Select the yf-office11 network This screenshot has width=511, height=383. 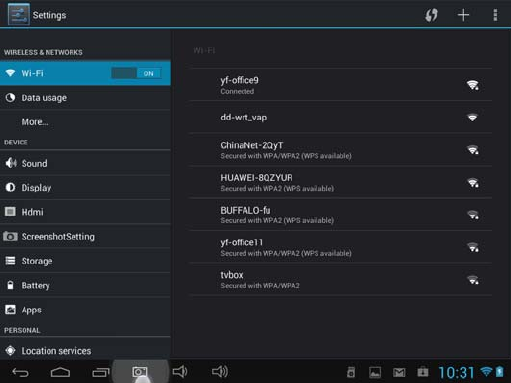pos(341,247)
